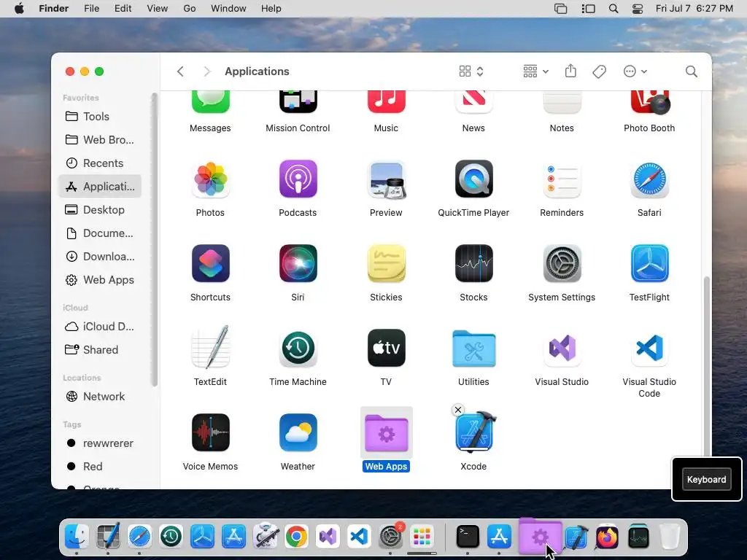747x560 pixels.
Task: Click the highlighted Web Apps folder in Applications
Action: pyautogui.click(x=386, y=433)
